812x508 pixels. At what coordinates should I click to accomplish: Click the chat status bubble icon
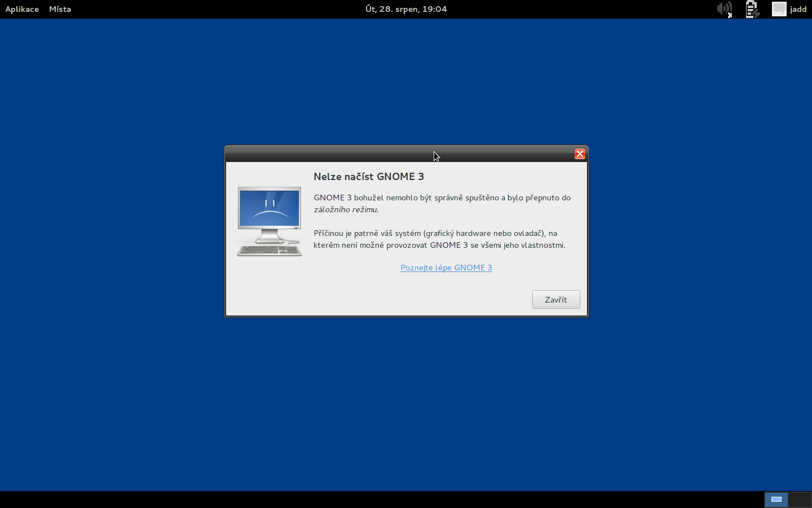coord(779,9)
